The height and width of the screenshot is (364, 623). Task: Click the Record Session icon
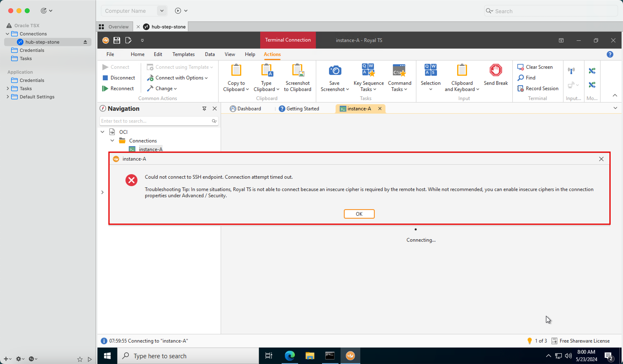[520, 89]
